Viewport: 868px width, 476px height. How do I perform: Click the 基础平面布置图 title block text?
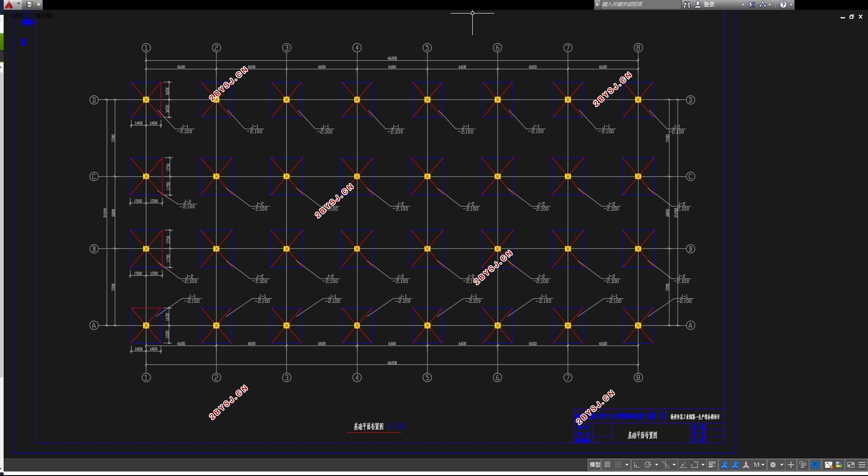[x=642, y=435]
